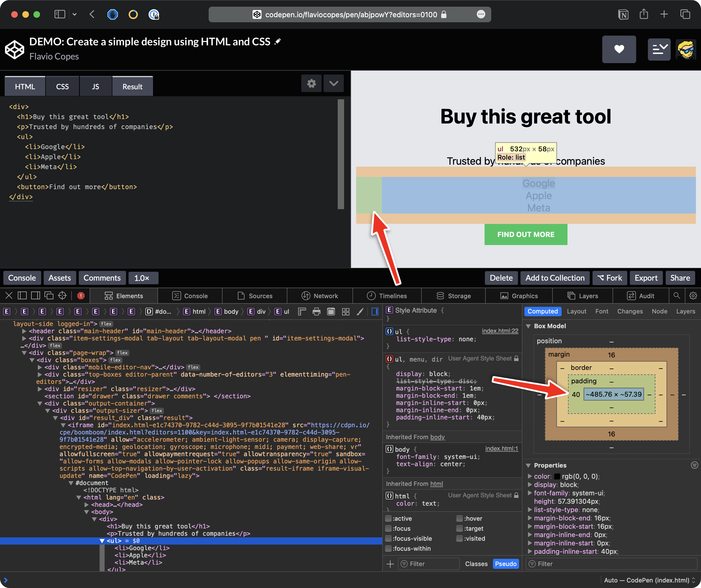
Task: Click the Fork button
Action: point(609,278)
